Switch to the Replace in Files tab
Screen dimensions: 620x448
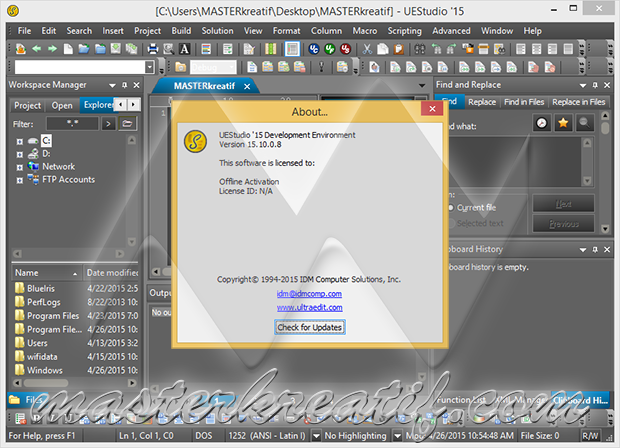pos(578,102)
